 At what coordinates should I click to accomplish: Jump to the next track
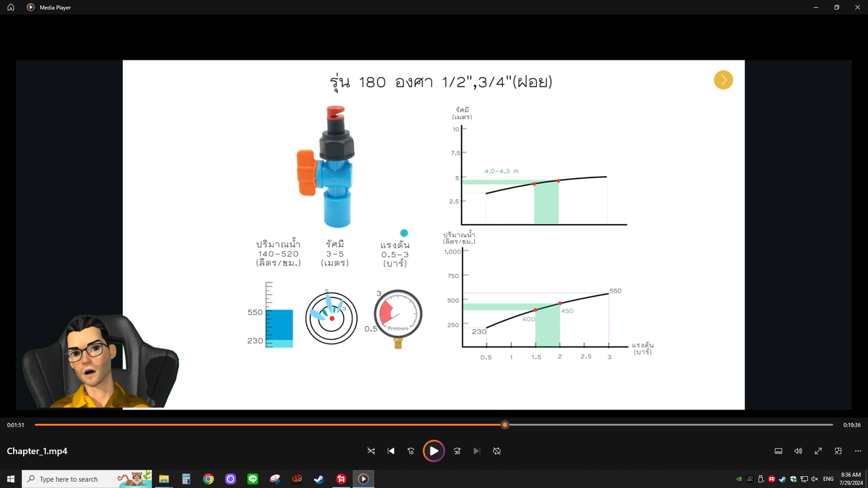477,451
